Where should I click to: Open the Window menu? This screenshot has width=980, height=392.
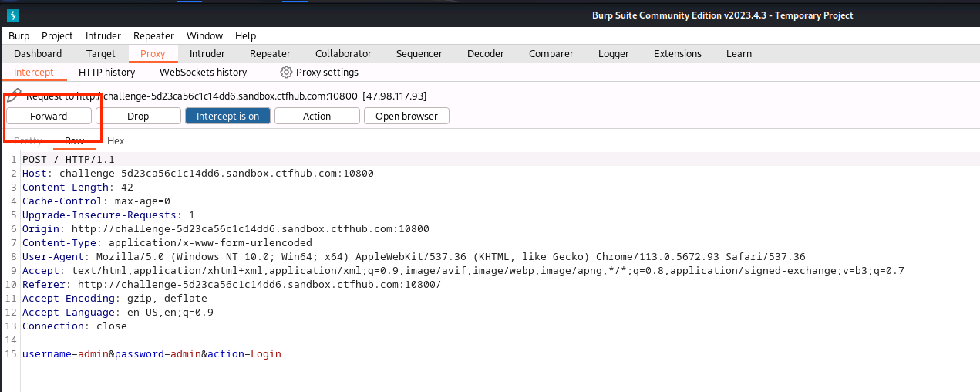(x=204, y=35)
